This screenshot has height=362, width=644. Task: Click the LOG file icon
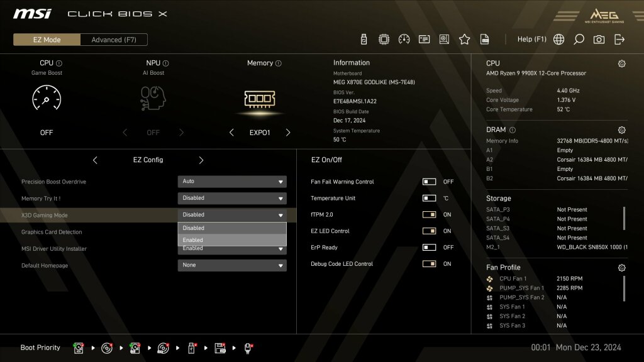(485, 40)
